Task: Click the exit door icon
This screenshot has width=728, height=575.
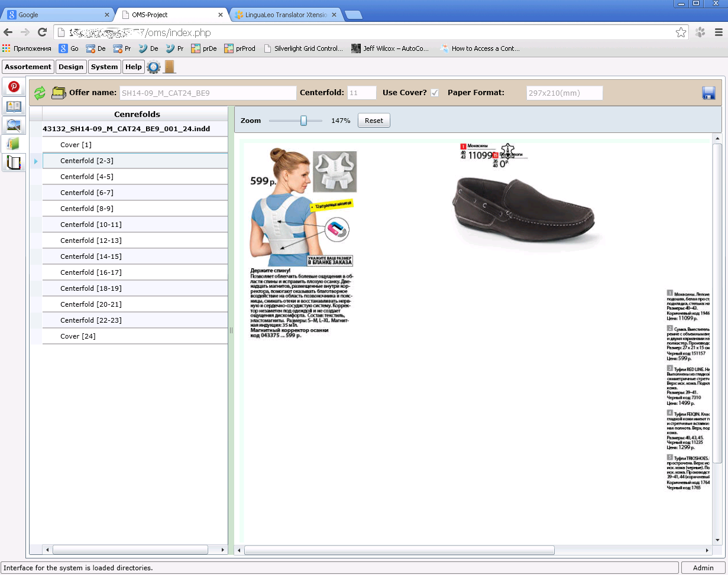Action: (170, 67)
